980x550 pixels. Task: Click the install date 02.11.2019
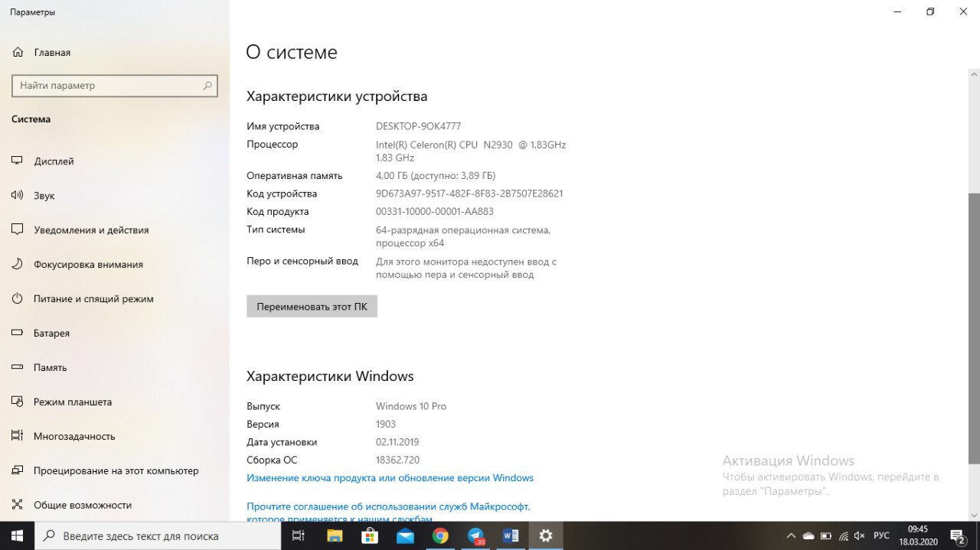tap(397, 442)
